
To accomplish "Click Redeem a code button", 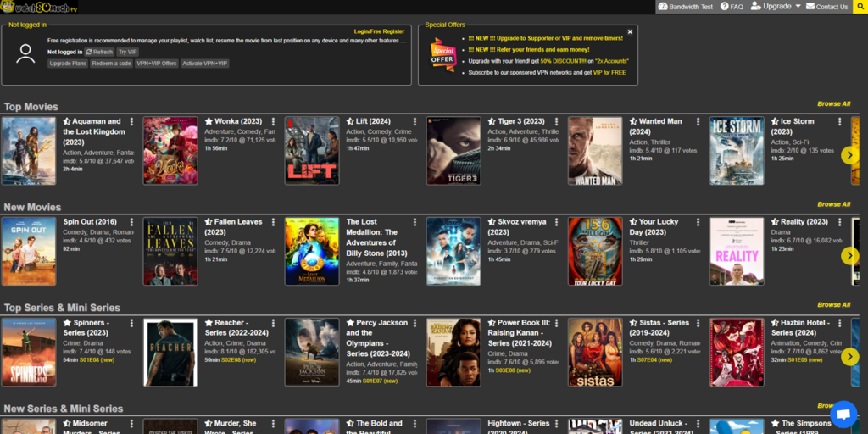I will (x=111, y=64).
